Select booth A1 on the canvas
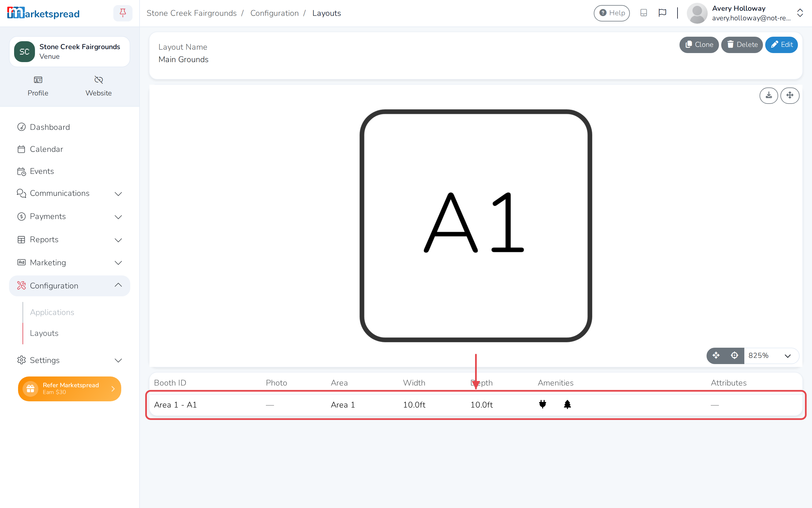 pos(475,225)
